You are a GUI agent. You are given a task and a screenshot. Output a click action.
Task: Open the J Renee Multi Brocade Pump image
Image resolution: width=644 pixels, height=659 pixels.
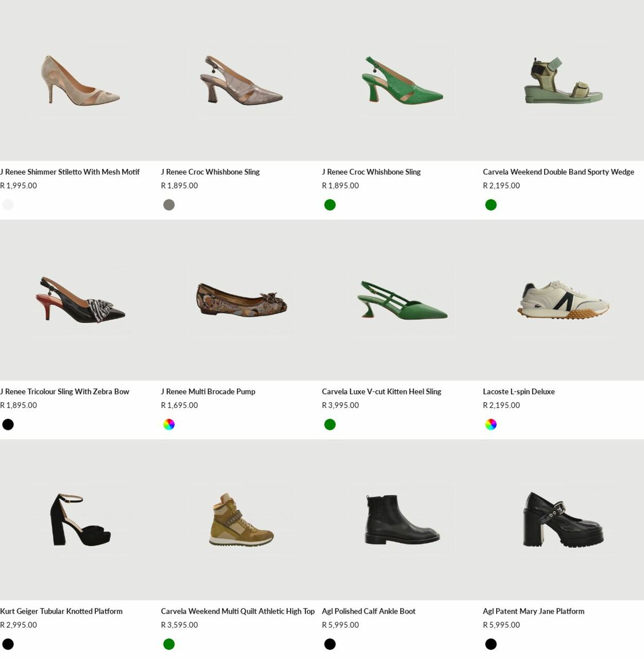[x=241, y=300]
